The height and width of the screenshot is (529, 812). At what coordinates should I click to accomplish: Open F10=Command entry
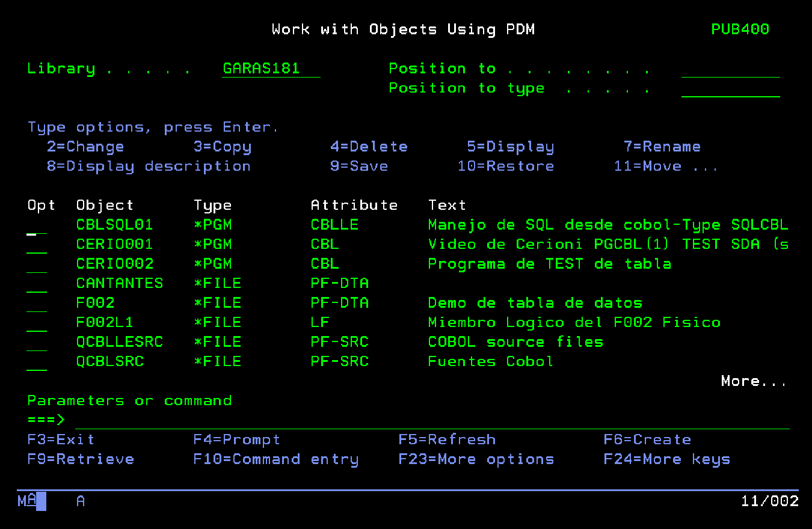tap(275, 459)
